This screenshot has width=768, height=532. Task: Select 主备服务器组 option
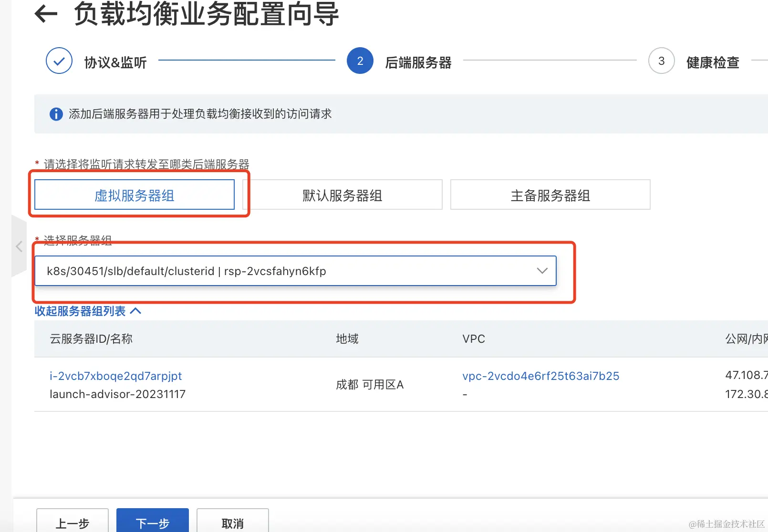[550, 194]
